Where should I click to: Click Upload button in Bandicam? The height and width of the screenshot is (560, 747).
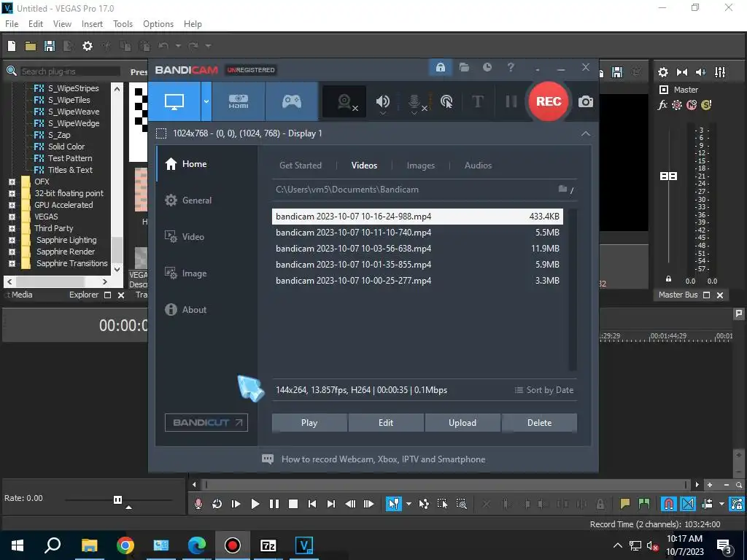point(462,423)
